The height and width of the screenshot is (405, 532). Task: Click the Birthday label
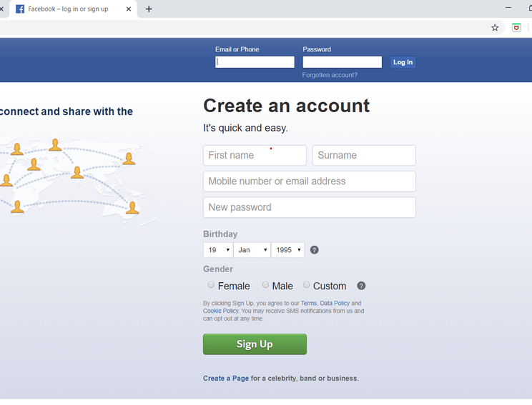click(x=220, y=234)
